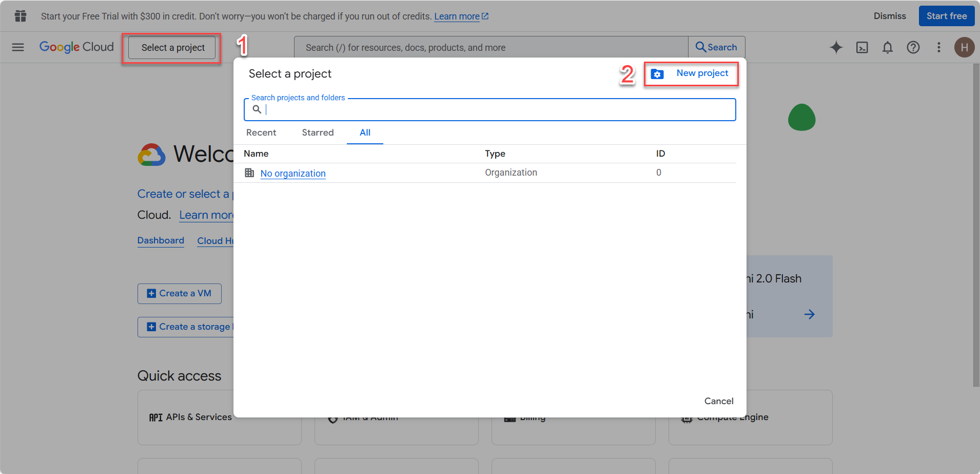Image resolution: width=980 pixels, height=474 pixels.
Task: Click the Google Cloud logo
Action: pos(76,47)
